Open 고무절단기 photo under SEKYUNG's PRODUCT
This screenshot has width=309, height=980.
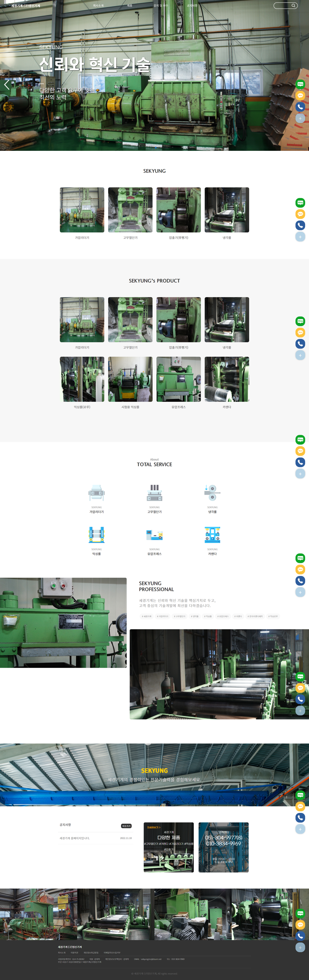click(130, 320)
